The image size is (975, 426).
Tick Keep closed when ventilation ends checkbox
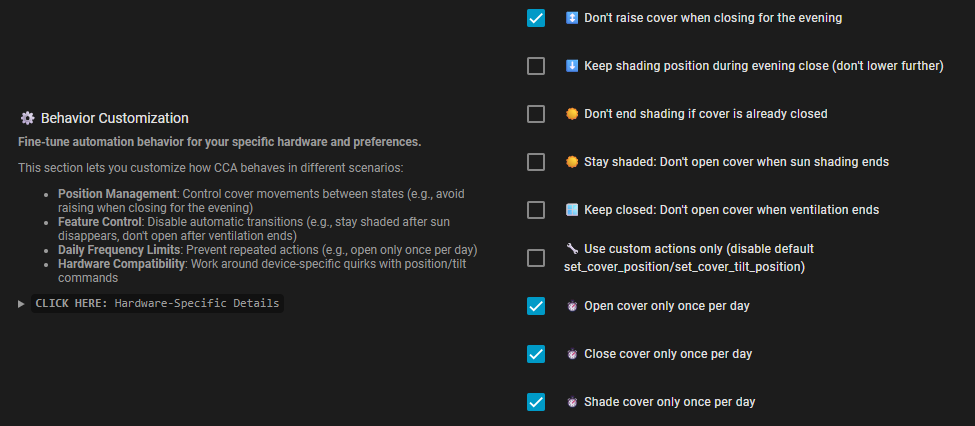click(x=536, y=210)
